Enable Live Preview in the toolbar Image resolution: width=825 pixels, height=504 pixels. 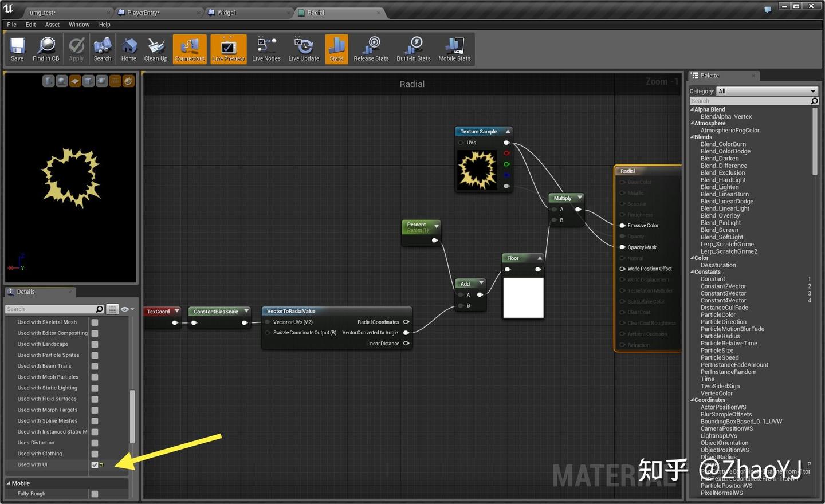tap(228, 49)
